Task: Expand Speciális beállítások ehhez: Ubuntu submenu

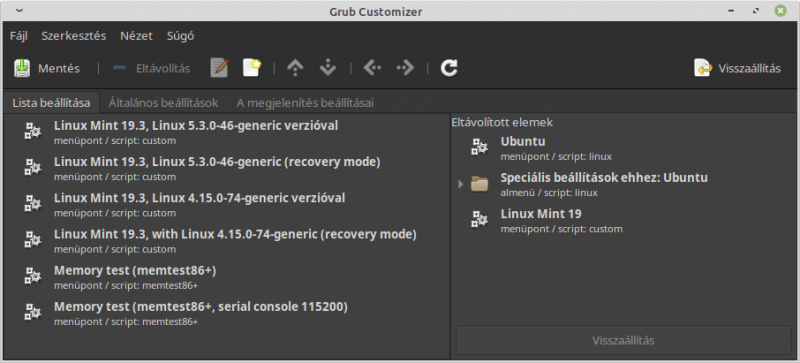Action: [461, 184]
